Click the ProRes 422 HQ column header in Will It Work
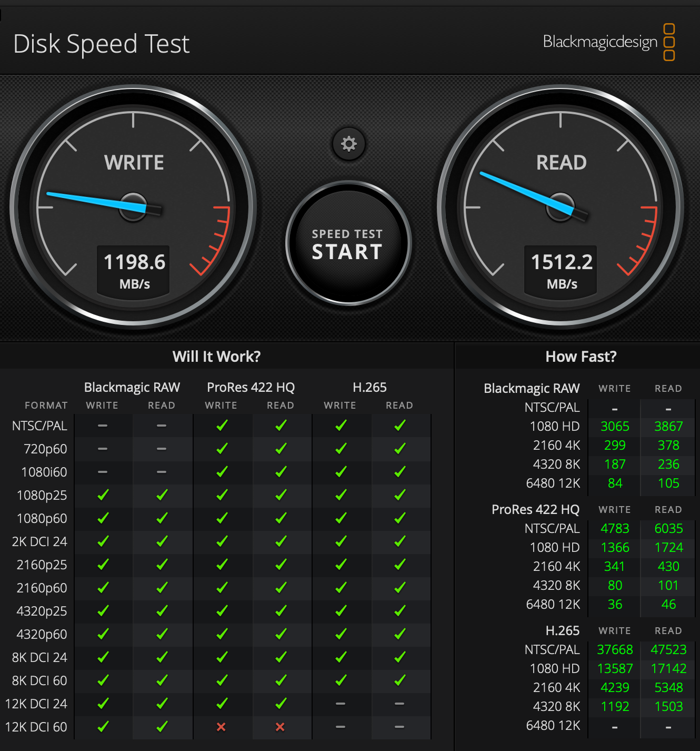Screen dimensions: 700x751 click(251, 388)
